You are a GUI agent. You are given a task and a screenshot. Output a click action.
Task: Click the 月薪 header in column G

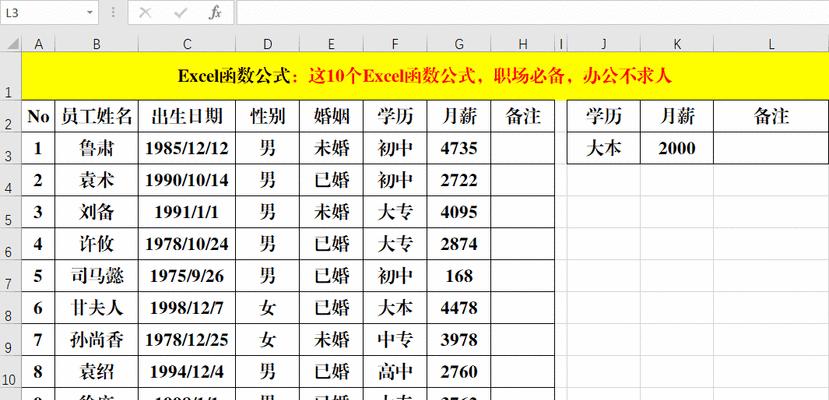click(x=459, y=116)
